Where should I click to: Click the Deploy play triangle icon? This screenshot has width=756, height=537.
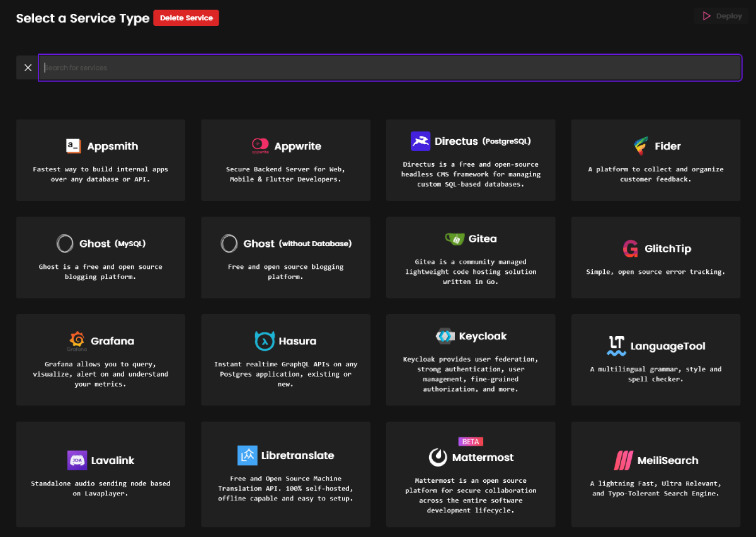point(707,16)
